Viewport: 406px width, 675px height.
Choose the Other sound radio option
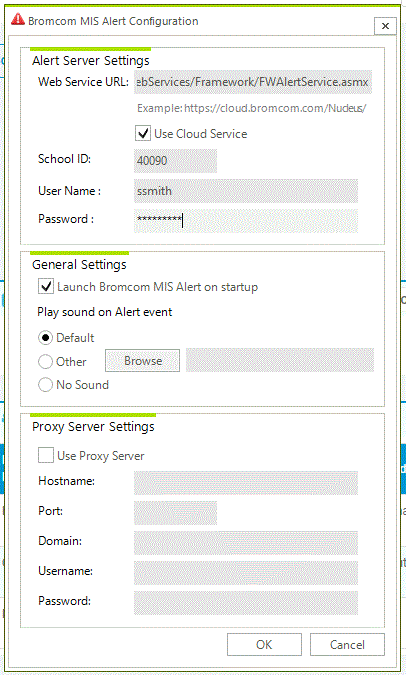point(45,361)
